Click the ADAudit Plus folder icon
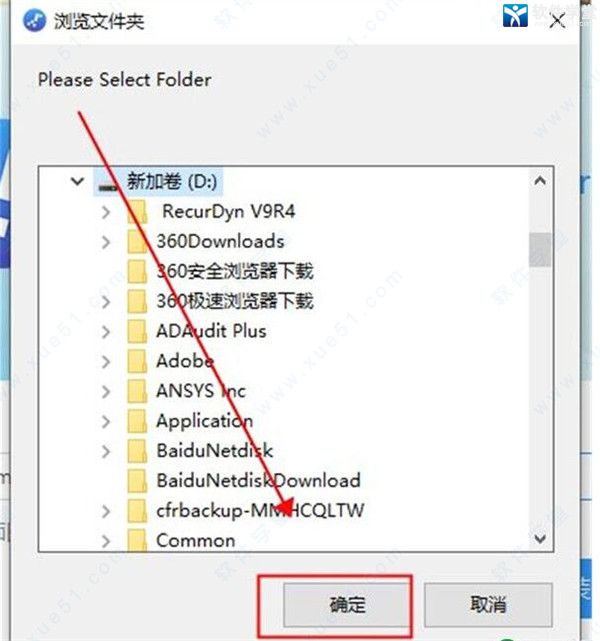This screenshot has width=600, height=641. (137, 331)
